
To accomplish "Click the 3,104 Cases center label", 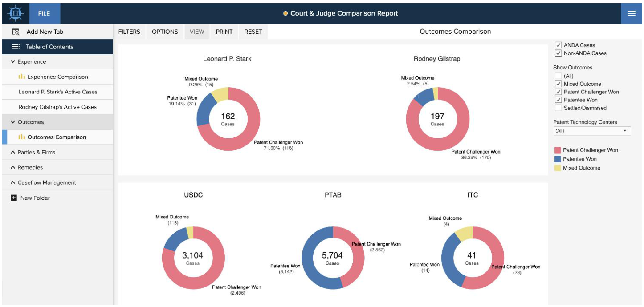I will (193, 258).
